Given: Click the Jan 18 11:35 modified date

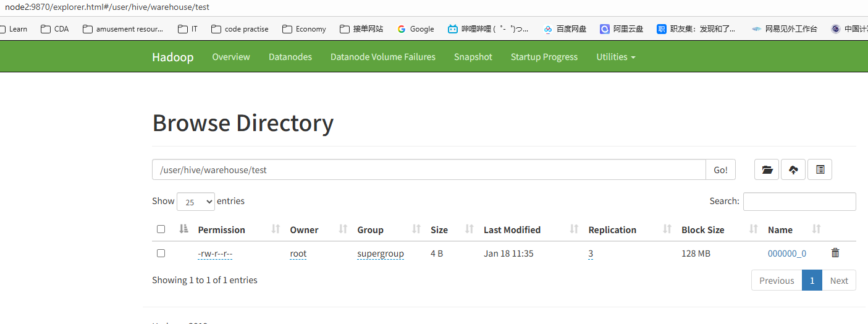Looking at the screenshot, I should click(x=508, y=254).
